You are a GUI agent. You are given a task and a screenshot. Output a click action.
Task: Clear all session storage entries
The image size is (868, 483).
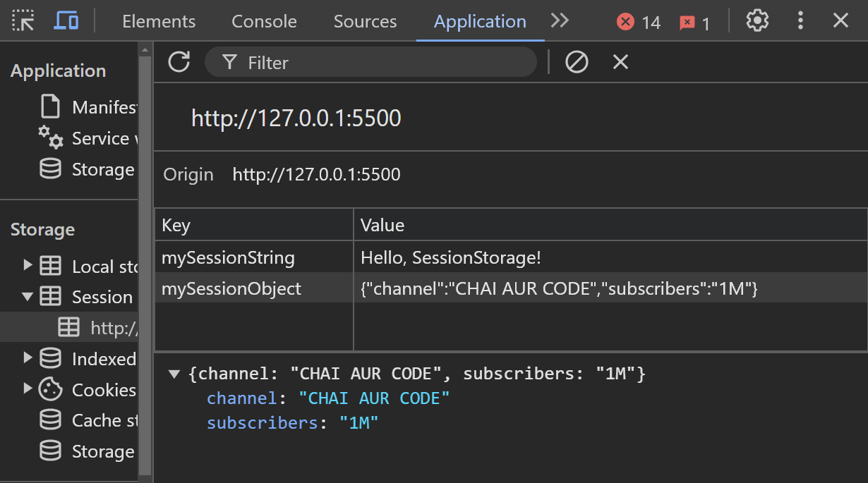(577, 62)
